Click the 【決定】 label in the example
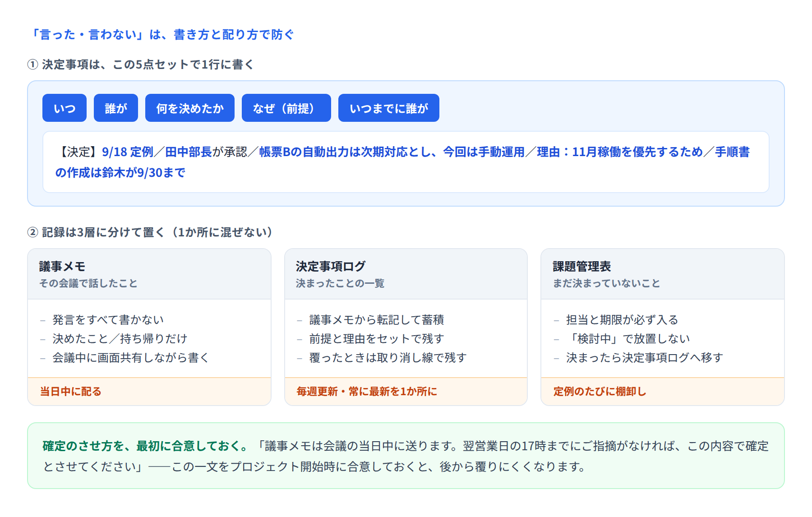Screen dimensions: 812x517 pyautogui.click(x=78, y=152)
